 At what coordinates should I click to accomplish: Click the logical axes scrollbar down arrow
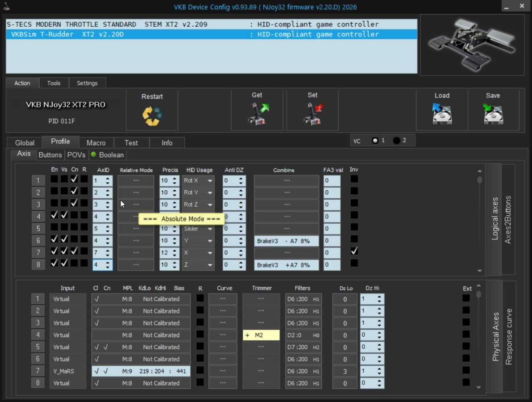(479, 271)
